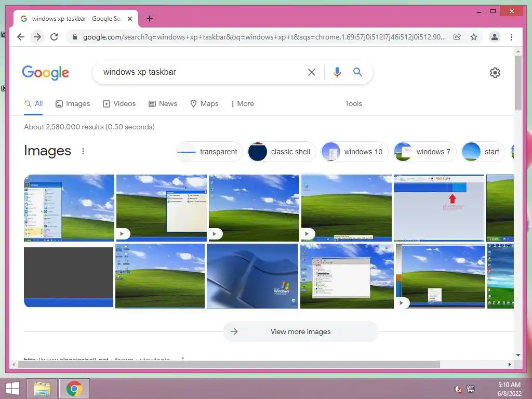Switch to the Videos search tab
This screenshot has width=532, height=399.
tap(119, 104)
